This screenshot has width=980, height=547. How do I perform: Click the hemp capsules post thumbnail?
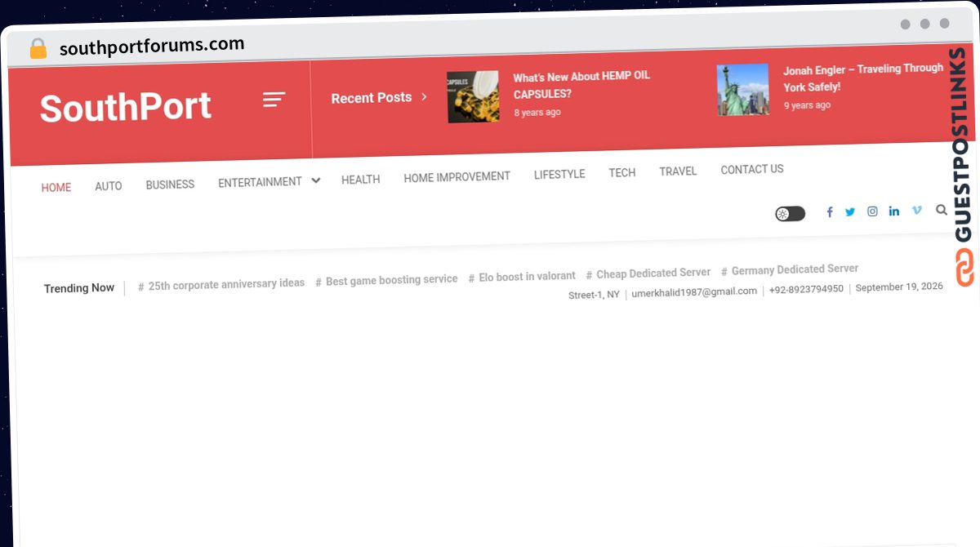[473, 97]
